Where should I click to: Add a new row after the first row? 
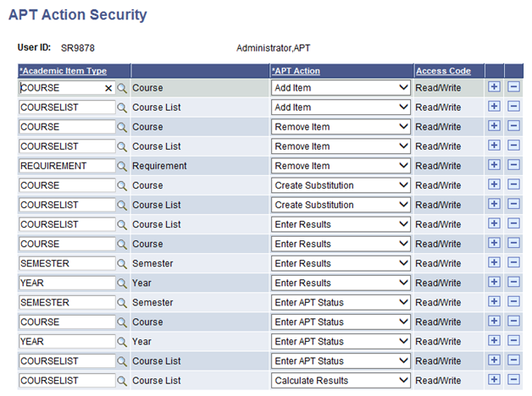click(x=495, y=87)
